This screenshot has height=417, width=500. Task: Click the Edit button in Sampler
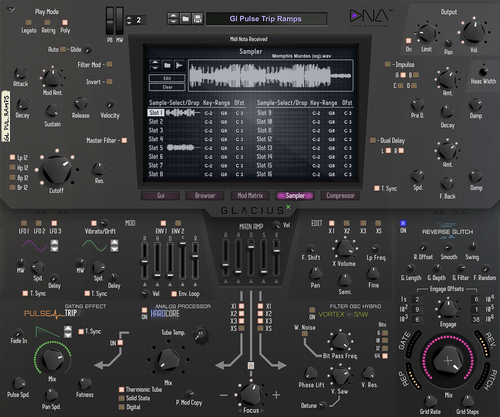pos(167,78)
